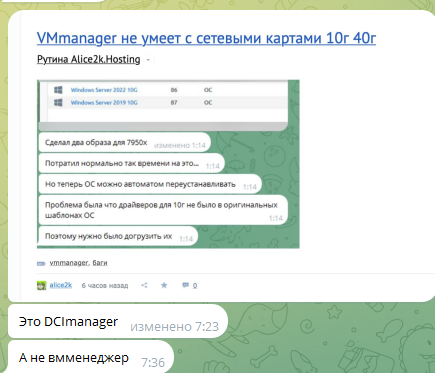Click the tag icon before vmmanager
Viewport: 435px width, 373px height.
(x=41, y=264)
